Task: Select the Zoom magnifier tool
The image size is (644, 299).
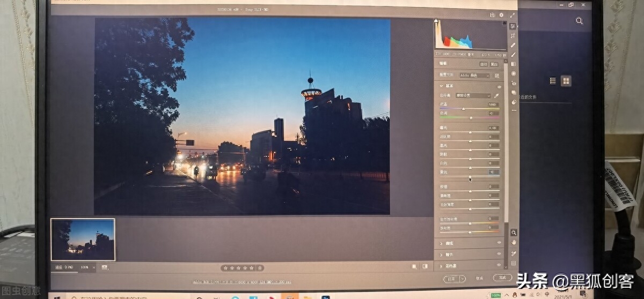Action: 514,233
